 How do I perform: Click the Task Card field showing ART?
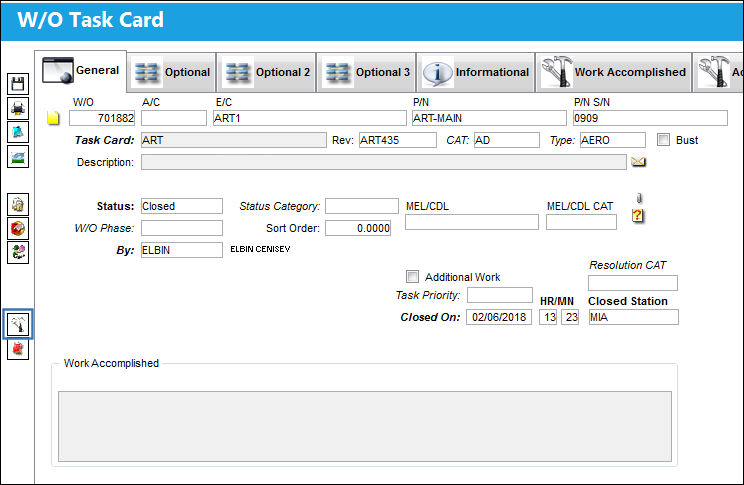coord(234,140)
